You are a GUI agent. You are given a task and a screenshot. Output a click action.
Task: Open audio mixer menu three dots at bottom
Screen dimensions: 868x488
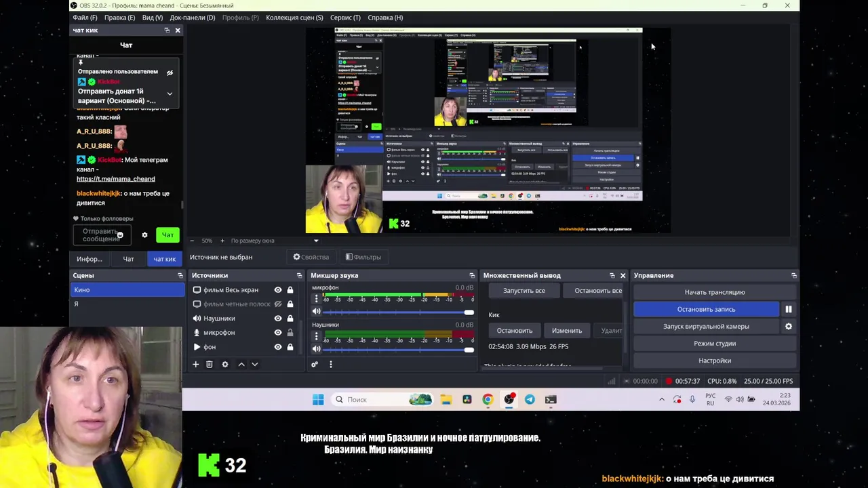click(x=330, y=365)
